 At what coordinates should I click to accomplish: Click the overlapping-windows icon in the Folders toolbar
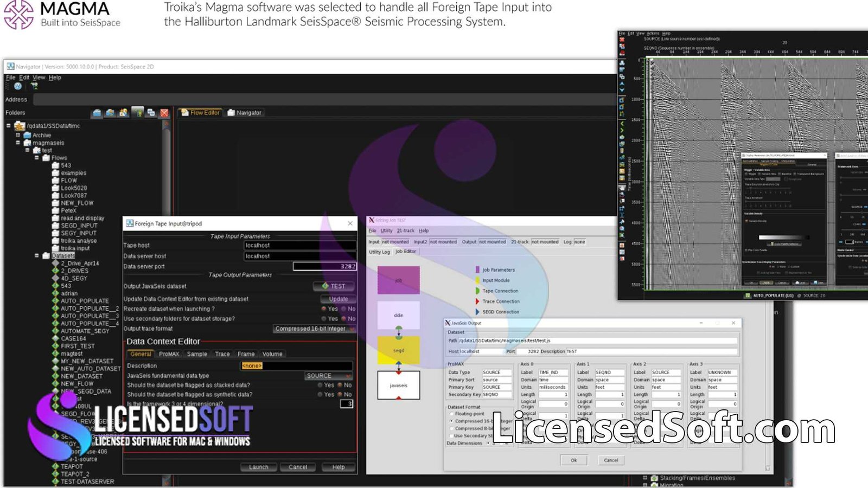pos(151,113)
